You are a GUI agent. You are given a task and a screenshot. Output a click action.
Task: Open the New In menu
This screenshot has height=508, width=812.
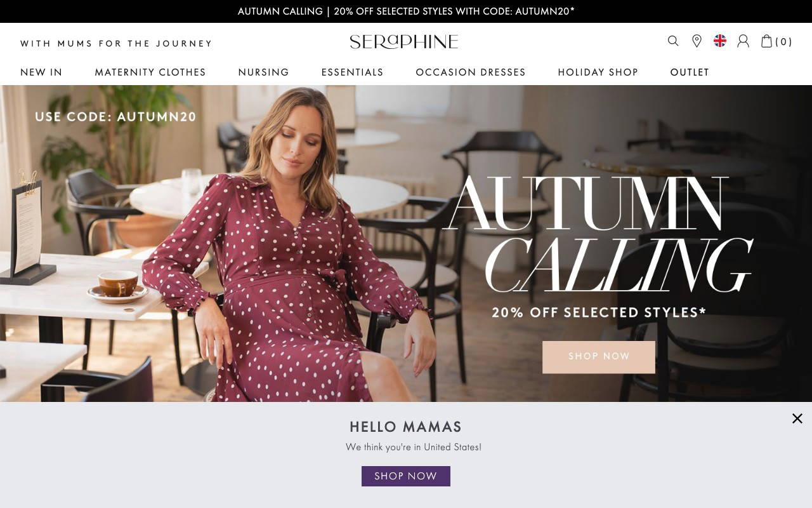[x=41, y=72]
